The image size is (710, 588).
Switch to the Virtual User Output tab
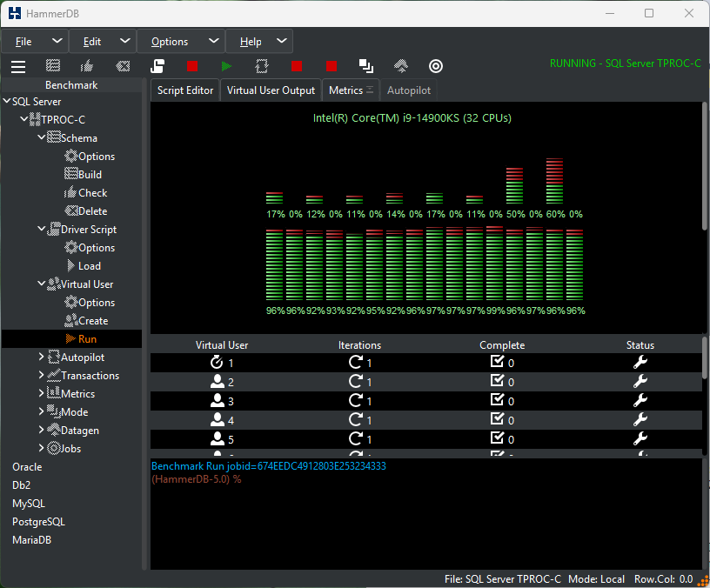pos(271,90)
